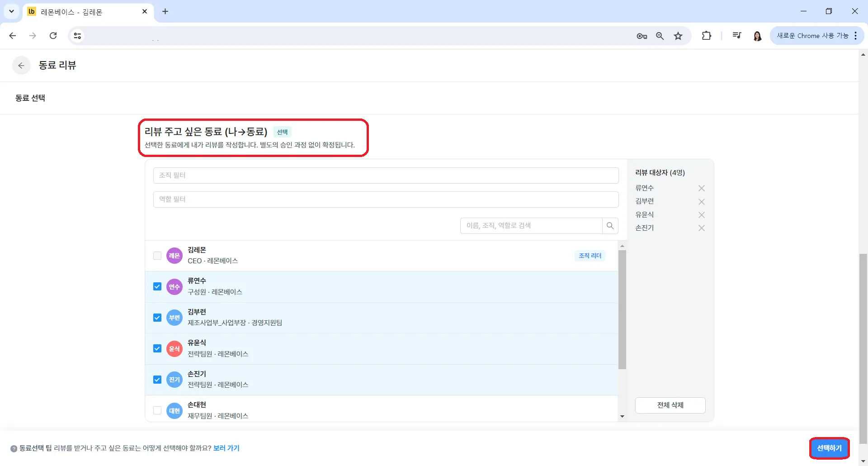Click 진기 avatar of 손진기
The height and width of the screenshot is (466, 868).
pyautogui.click(x=175, y=380)
